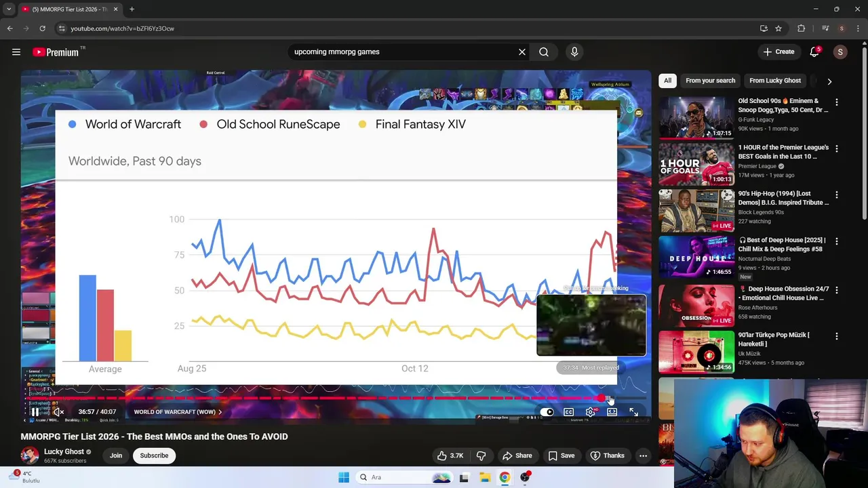The image size is (868, 488).
Task: Click the browser address bar URL
Action: tap(122, 28)
